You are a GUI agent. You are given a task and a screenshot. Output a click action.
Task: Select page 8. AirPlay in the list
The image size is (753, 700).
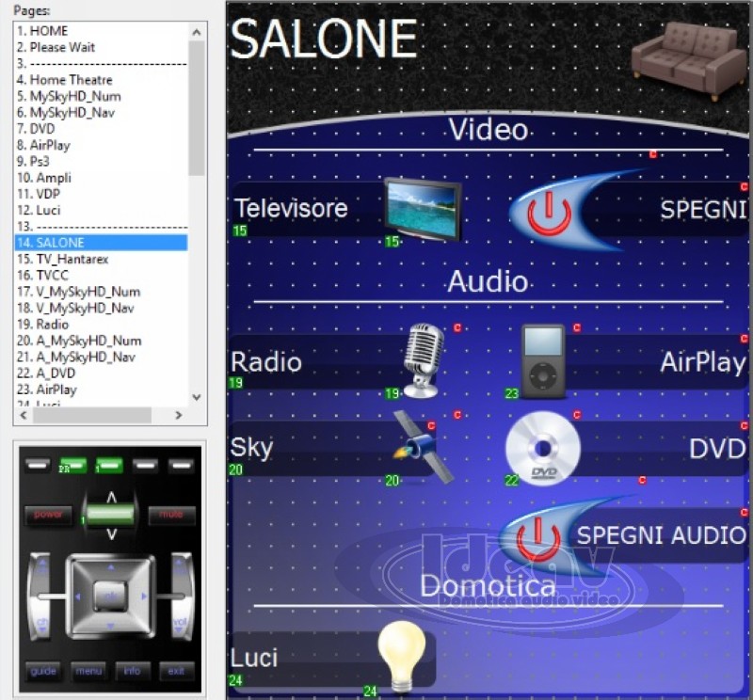(101, 145)
